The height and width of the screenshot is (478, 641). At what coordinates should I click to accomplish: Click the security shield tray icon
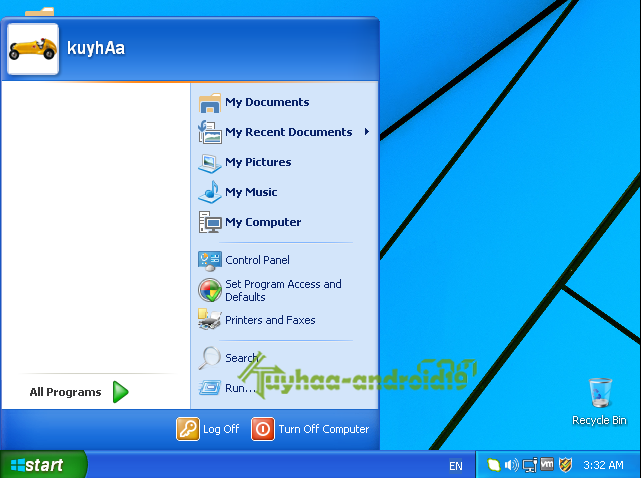[x=565, y=465]
